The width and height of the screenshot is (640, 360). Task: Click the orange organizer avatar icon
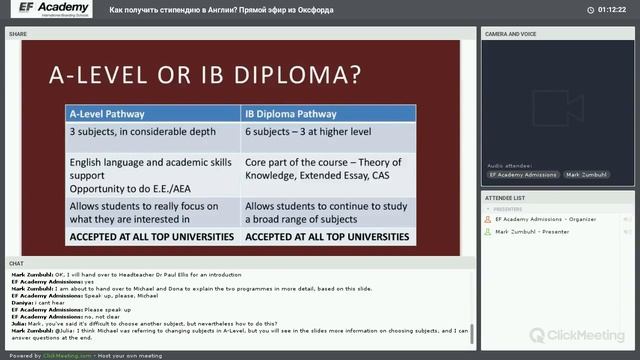tap(487, 220)
